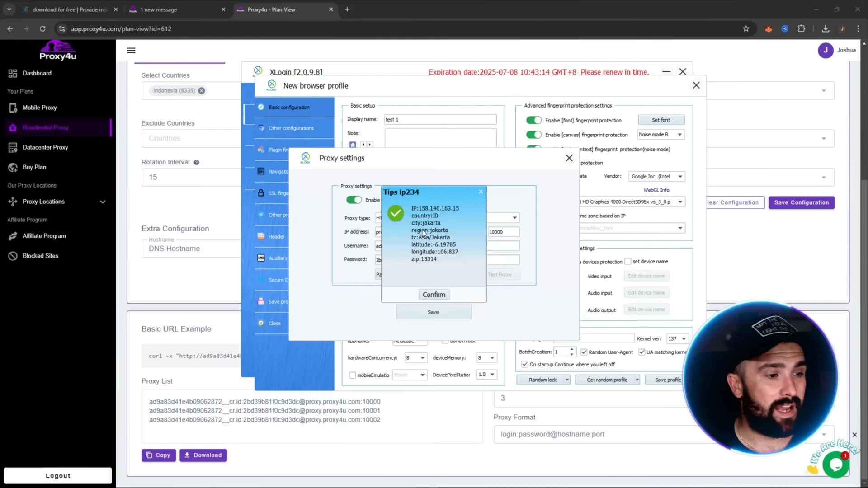Toggle Enable font fingerprint protection
This screenshot has height=488, width=868.
pyautogui.click(x=533, y=120)
